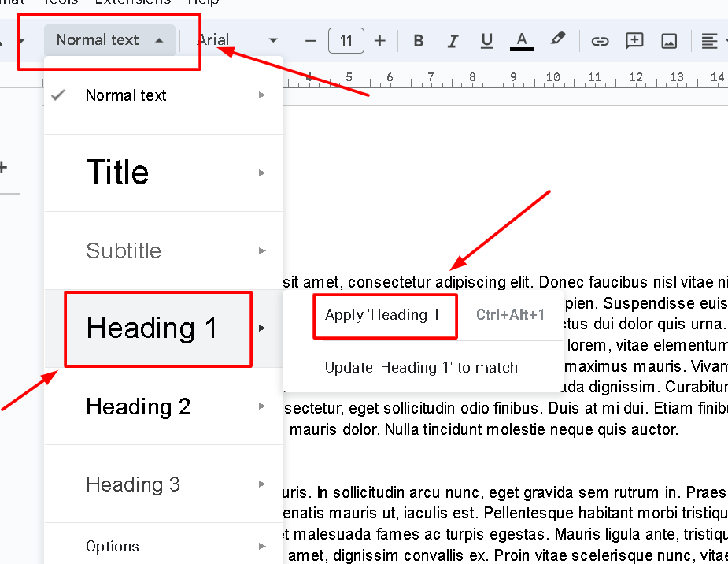The height and width of the screenshot is (564, 728).
Task: Click the insert image icon
Action: (669, 41)
